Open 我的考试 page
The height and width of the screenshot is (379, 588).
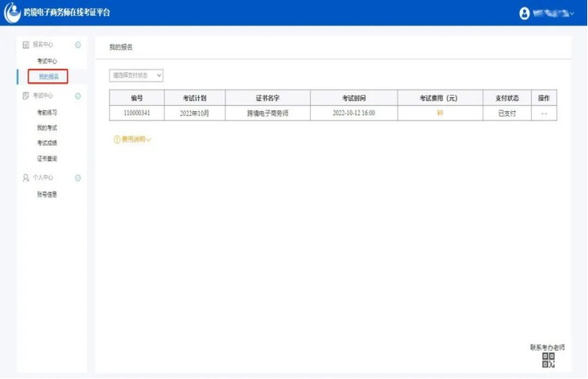click(x=47, y=128)
